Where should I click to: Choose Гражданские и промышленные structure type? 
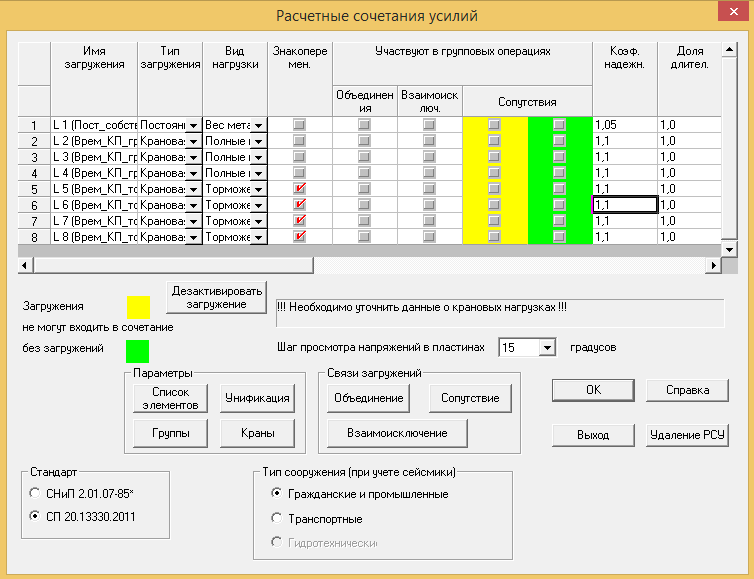(276, 493)
